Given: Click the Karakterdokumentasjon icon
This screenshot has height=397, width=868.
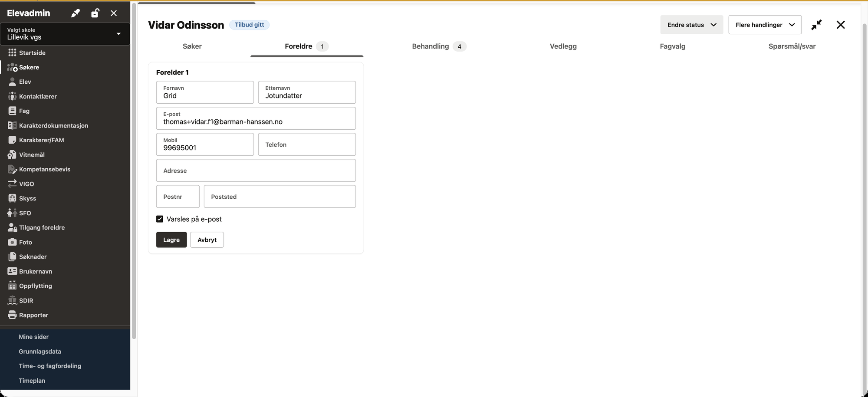Looking at the screenshot, I should 12,125.
